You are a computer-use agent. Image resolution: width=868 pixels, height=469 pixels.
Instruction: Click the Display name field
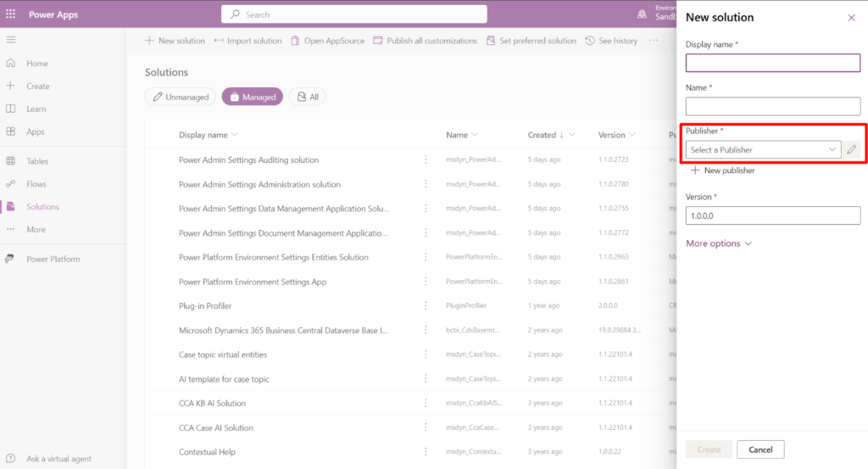[773, 63]
